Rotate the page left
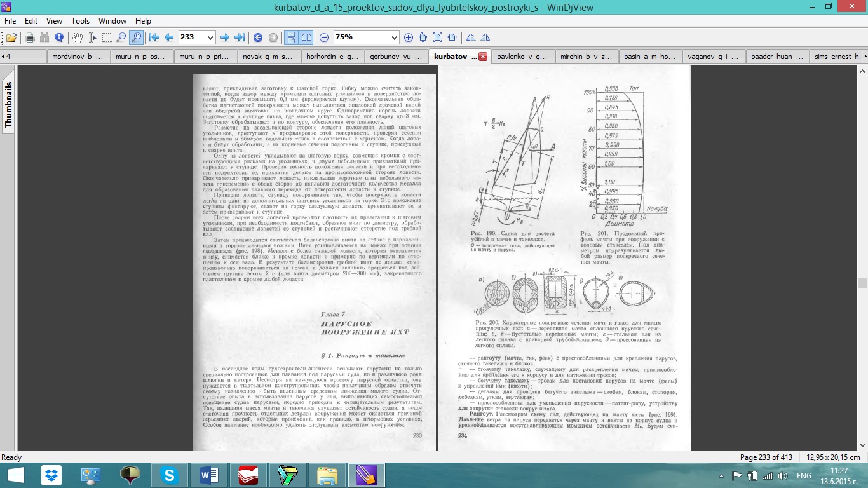 coord(471,37)
